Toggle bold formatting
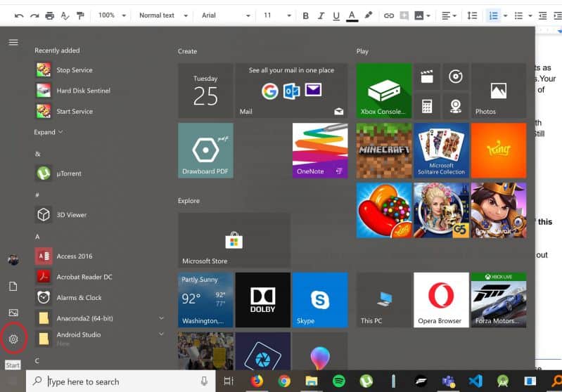Image resolution: width=562 pixels, height=392 pixels. pos(305,15)
